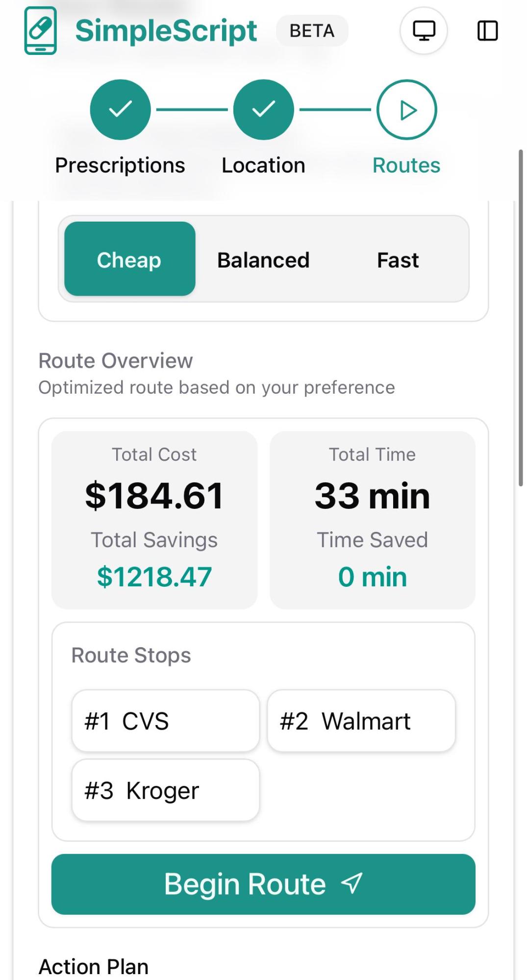Open the Prescriptions step label
Image resolution: width=527 pixels, height=980 pixels.
[120, 166]
